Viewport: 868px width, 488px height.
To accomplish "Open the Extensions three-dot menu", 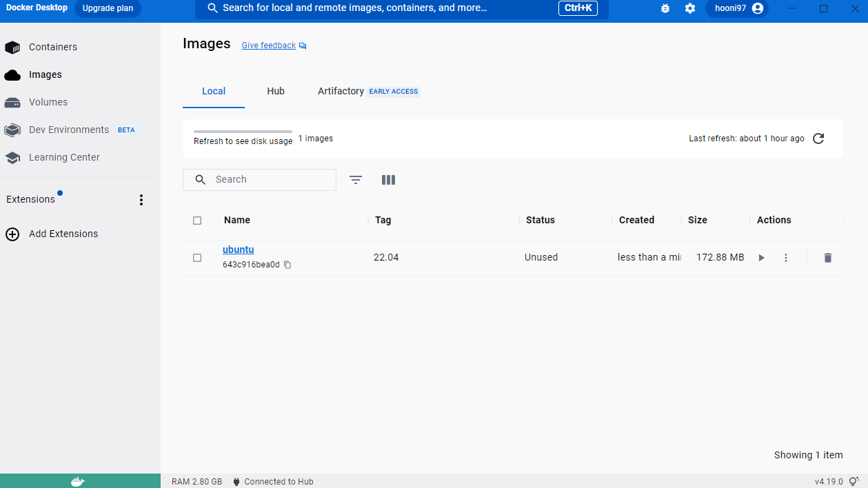I will tap(141, 200).
